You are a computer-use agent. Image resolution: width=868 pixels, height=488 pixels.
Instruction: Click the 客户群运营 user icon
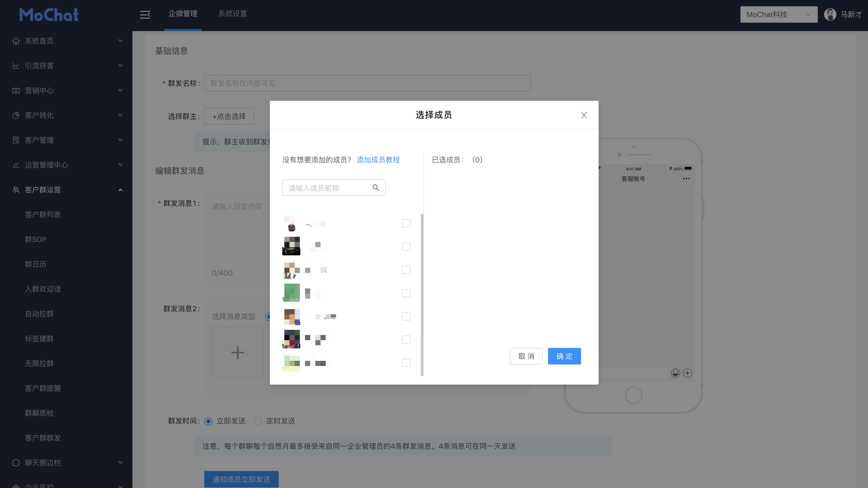pos(16,190)
